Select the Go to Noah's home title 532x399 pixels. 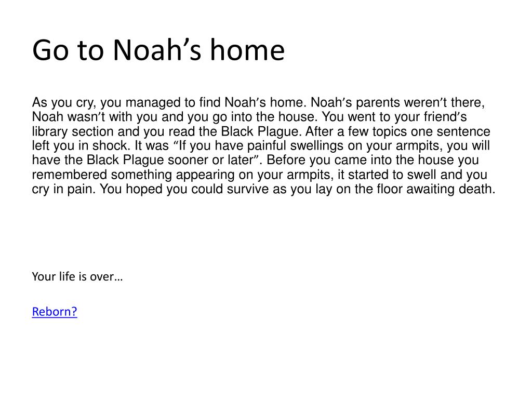[158, 49]
